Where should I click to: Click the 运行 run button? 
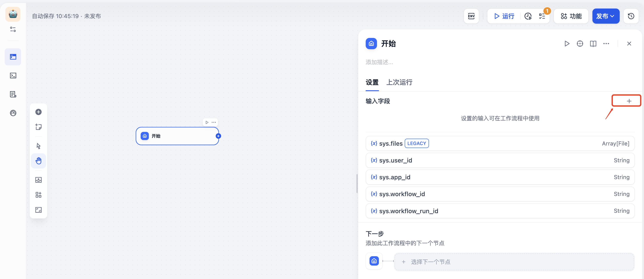(x=504, y=16)
